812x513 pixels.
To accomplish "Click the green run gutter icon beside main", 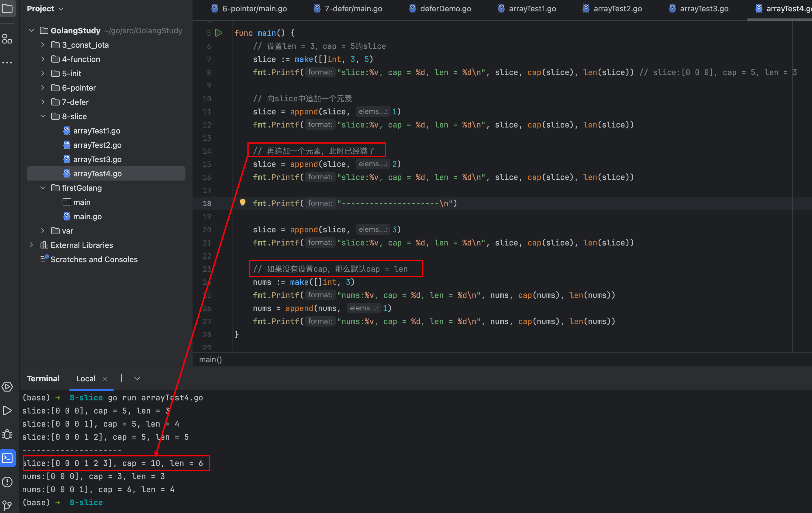I will pos(219,33).
